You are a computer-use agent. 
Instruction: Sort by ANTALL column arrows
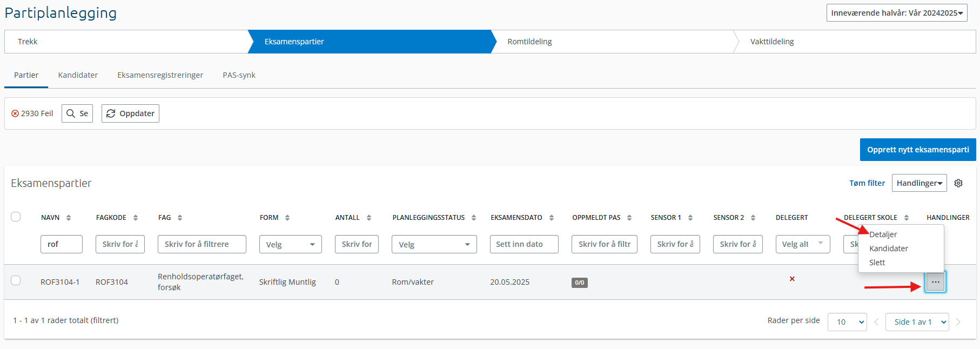(x=369, y=218)
